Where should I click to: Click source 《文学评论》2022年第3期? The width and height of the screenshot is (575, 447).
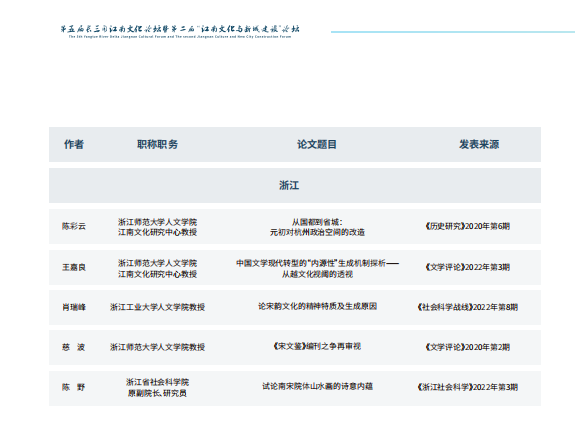pos(468,267)
